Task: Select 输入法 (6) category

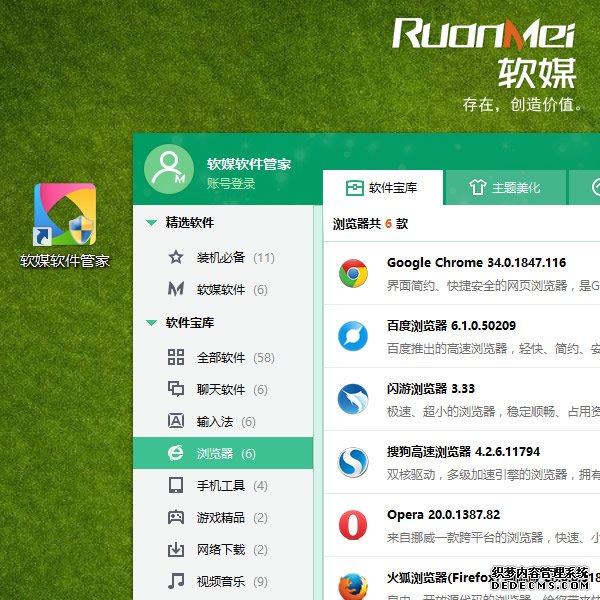Action: (223, 422)
